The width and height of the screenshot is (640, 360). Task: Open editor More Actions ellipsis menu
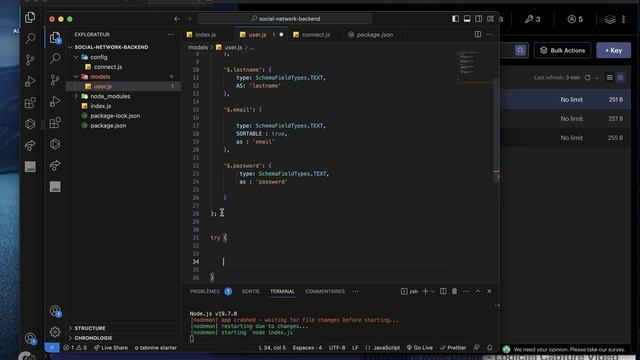pyautogui.click(x=489, y=35)
